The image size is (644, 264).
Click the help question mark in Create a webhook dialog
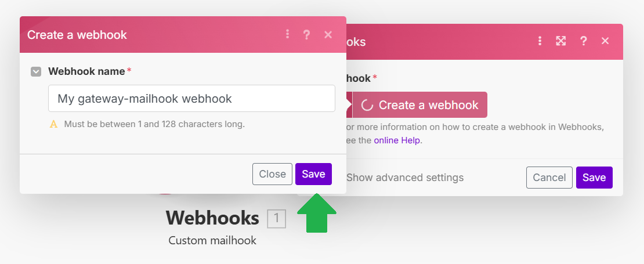click(306, 34)
